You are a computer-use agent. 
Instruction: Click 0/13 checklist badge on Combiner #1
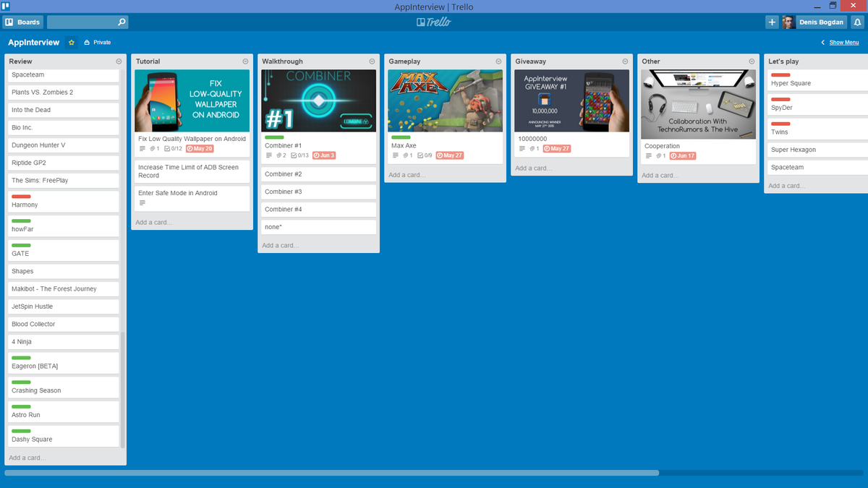pos(299,155)
